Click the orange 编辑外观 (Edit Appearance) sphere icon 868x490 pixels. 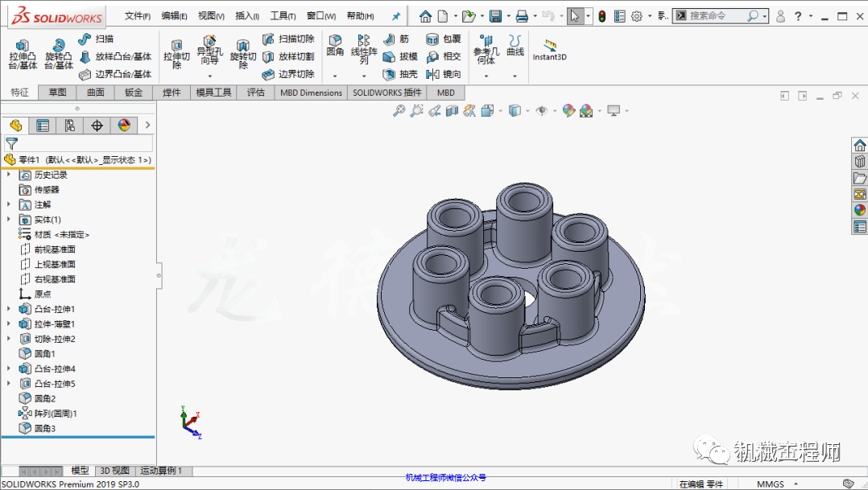(567, 111)
